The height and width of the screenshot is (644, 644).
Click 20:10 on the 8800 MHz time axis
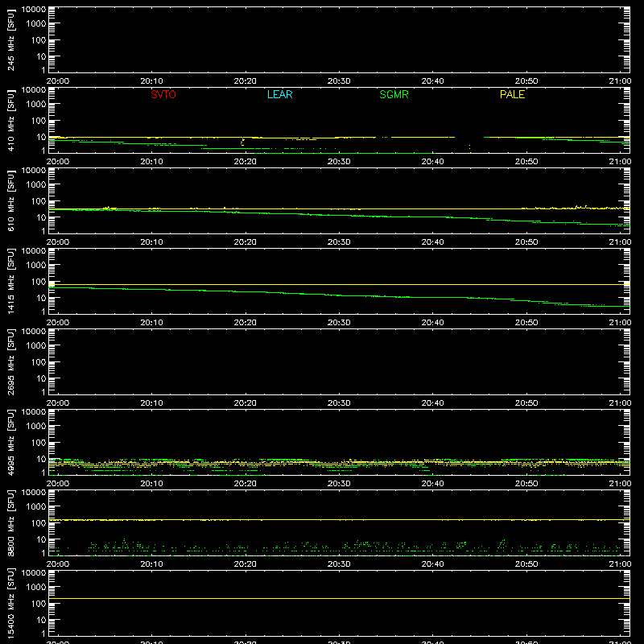pos(151,564)
